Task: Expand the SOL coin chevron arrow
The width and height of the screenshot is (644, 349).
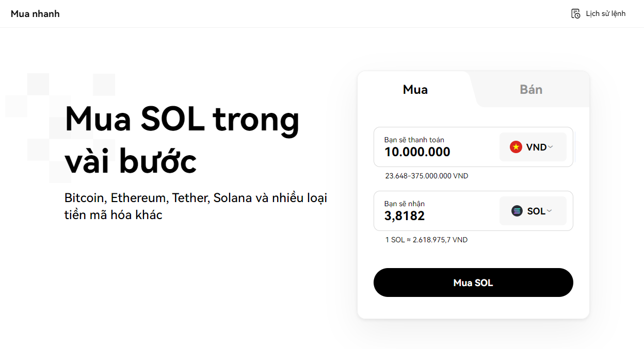Action: (x=549, y=211)
